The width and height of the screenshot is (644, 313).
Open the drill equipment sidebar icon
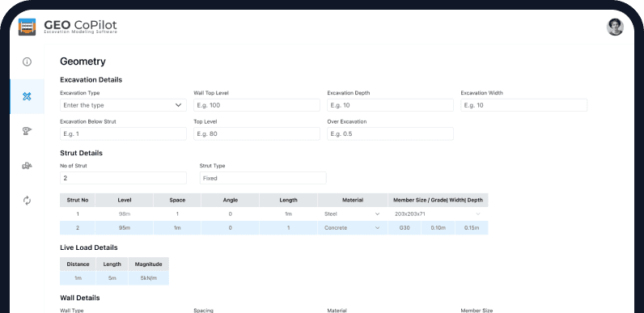(28, 131)
